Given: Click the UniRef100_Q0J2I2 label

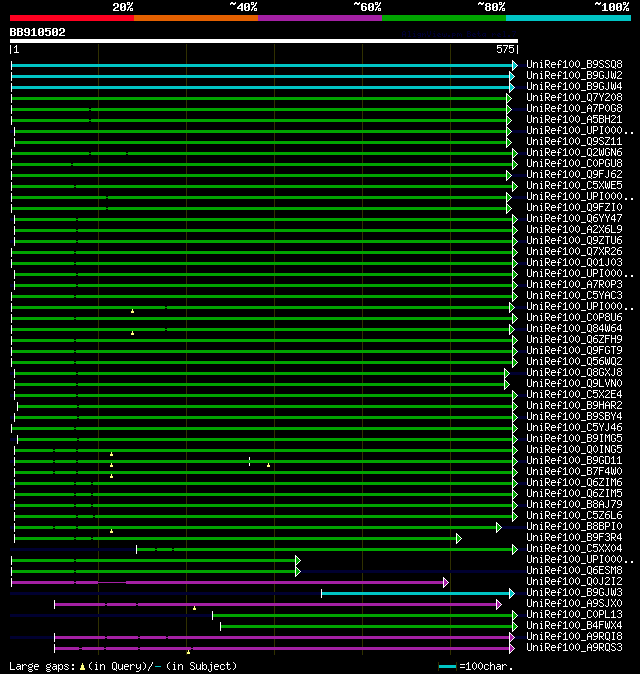Looking at the screenshot, I should tap(574, 582).
